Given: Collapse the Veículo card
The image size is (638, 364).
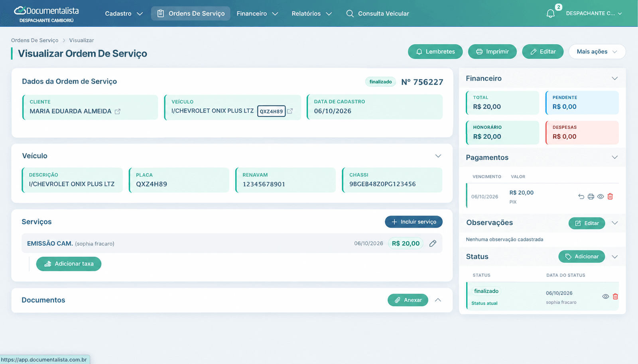Looking at the screenshot, I should point(438,156).
